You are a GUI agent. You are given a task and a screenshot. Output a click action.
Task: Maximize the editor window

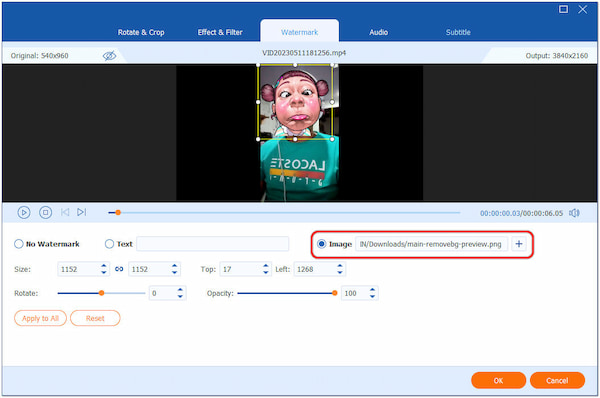point(563,9)
